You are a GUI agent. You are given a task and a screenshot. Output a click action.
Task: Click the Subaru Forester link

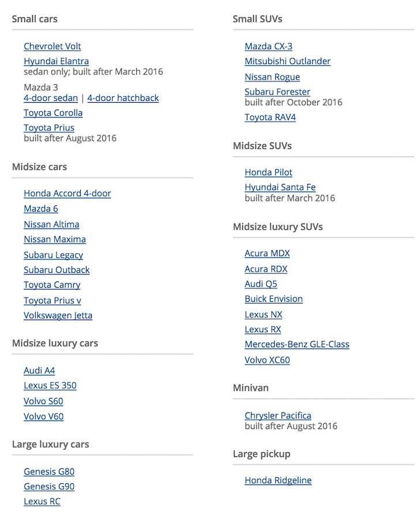pyautogui.click(x=277, y=92)
